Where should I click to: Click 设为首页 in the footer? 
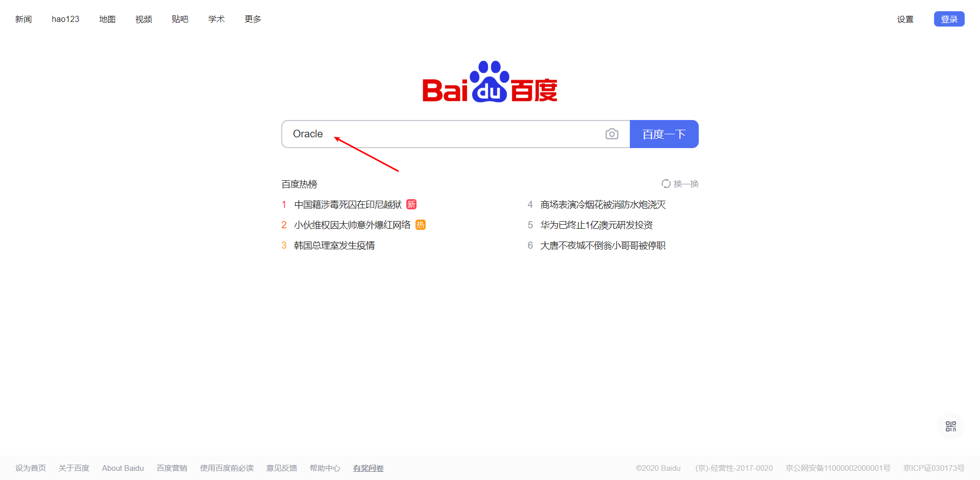coord(31,468)
